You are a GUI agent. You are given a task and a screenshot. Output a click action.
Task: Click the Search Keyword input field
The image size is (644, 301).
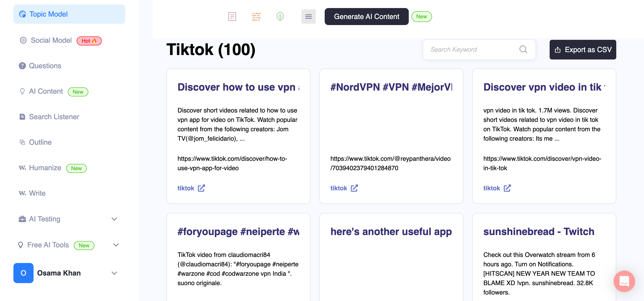[479, 49]
